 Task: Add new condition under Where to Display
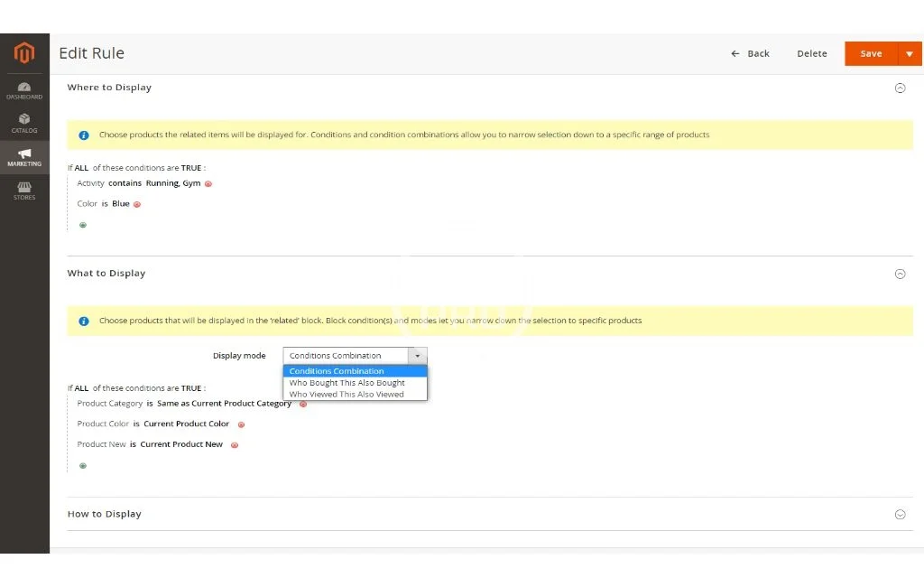click(83, 225)
